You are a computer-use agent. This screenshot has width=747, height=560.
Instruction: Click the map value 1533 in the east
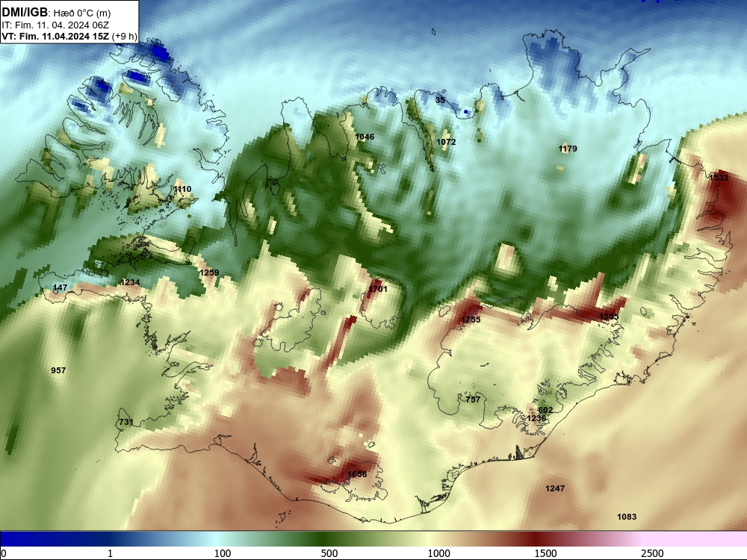719,178
